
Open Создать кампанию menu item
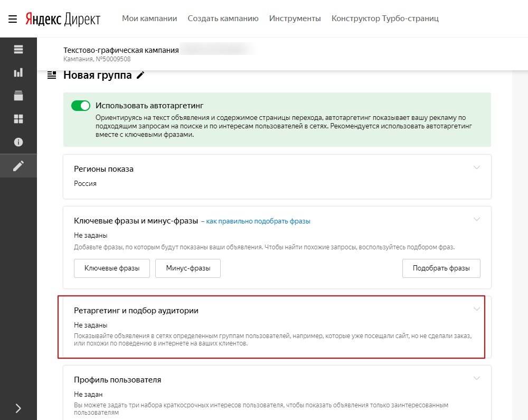(223, 18)
